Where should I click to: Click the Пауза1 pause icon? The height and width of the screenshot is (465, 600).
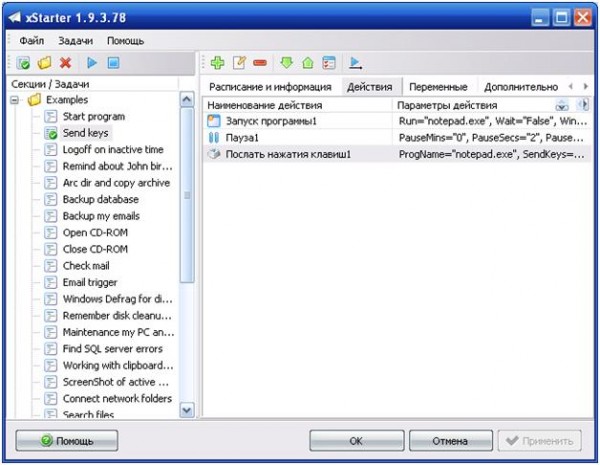[x=214, y=137]
